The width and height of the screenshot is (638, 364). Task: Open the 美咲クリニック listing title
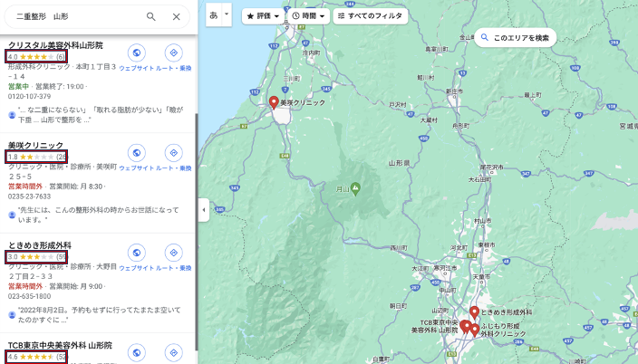36,145
